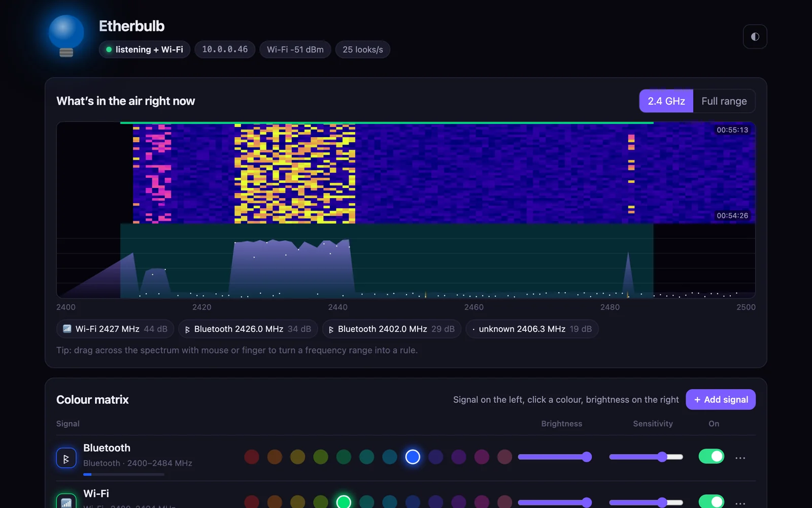The image size is (812, 508).
Task: Click the Bluetooth signal row icon
Action: click(66, 458)
